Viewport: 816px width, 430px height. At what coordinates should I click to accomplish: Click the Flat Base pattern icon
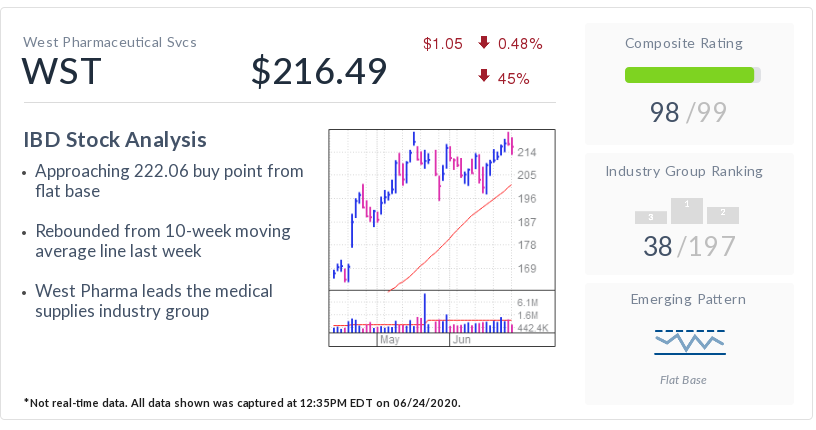[x=689, y=342]
